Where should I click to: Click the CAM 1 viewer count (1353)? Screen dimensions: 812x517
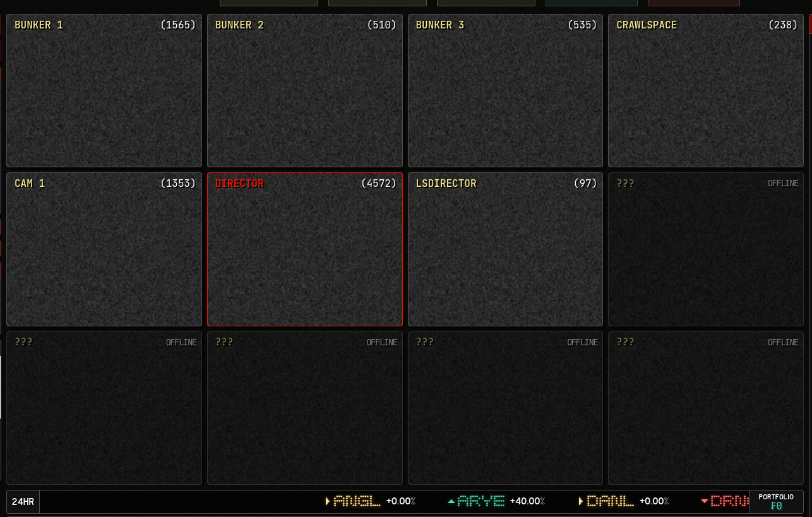click(x=178, y=184)
